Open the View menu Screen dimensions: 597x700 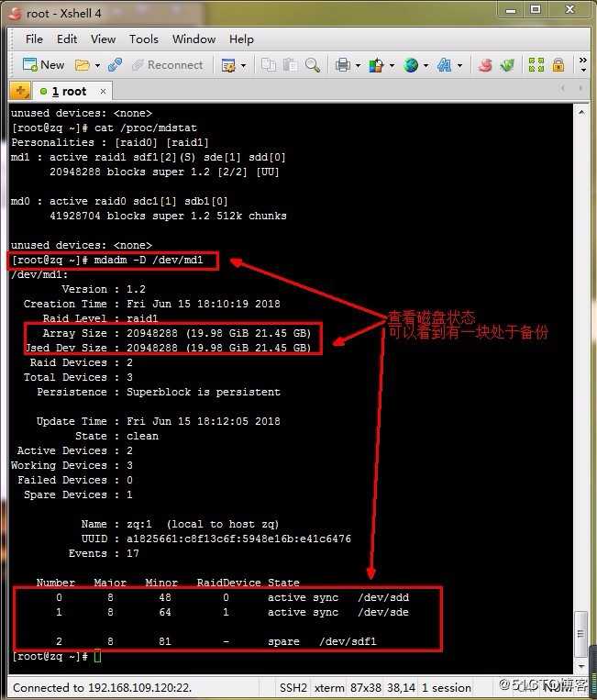(x=103, y=39)
